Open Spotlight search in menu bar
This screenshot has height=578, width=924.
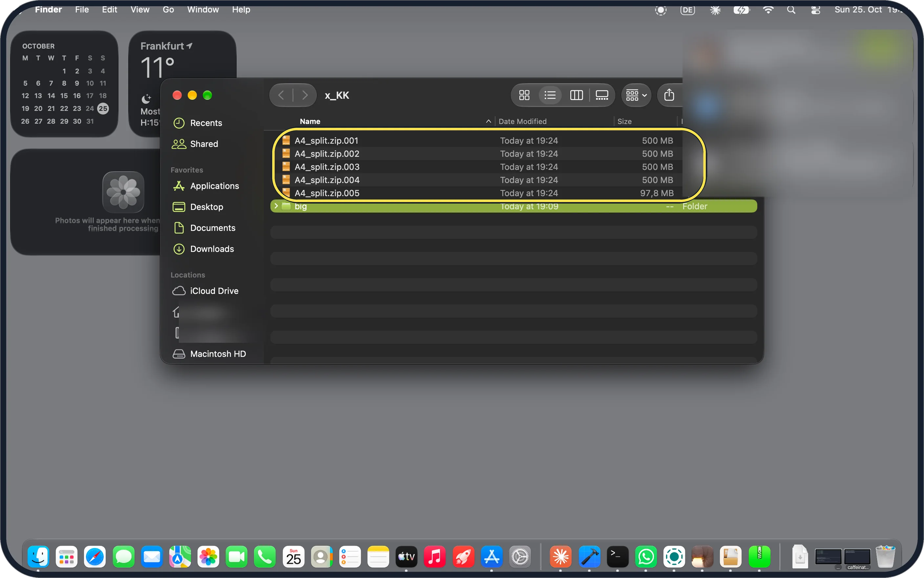point(791,10)
